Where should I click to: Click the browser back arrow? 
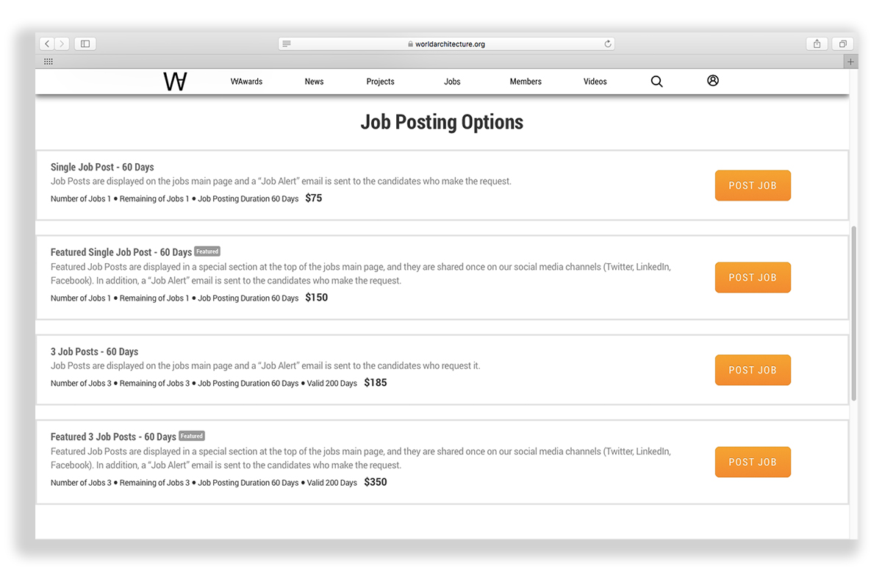[x=47, y=44]
